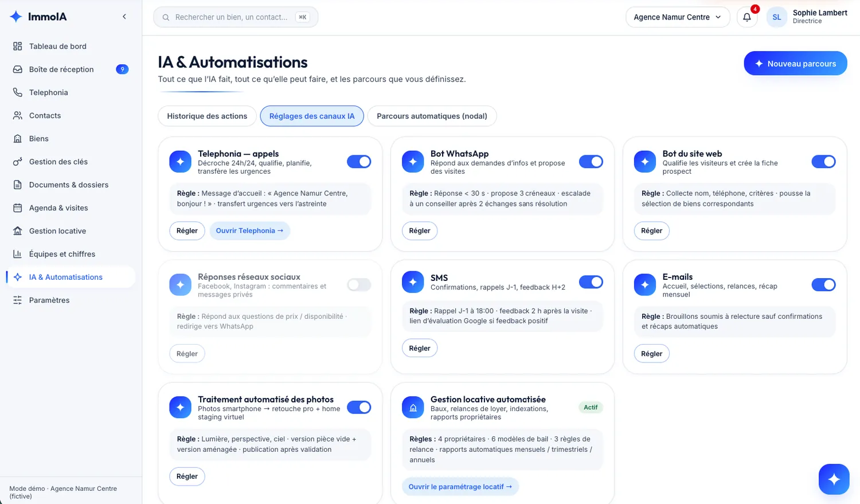Open the Agence Namur Centre dropdown
Viewport: 860px width, 504px height.
tap(678, 17)
